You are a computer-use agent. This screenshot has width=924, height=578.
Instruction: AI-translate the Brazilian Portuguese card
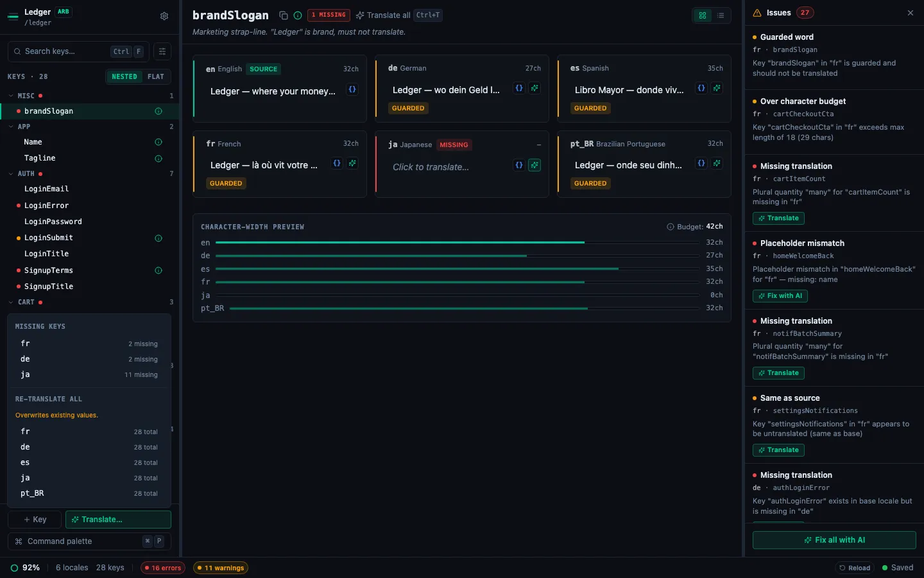point(717,163)
